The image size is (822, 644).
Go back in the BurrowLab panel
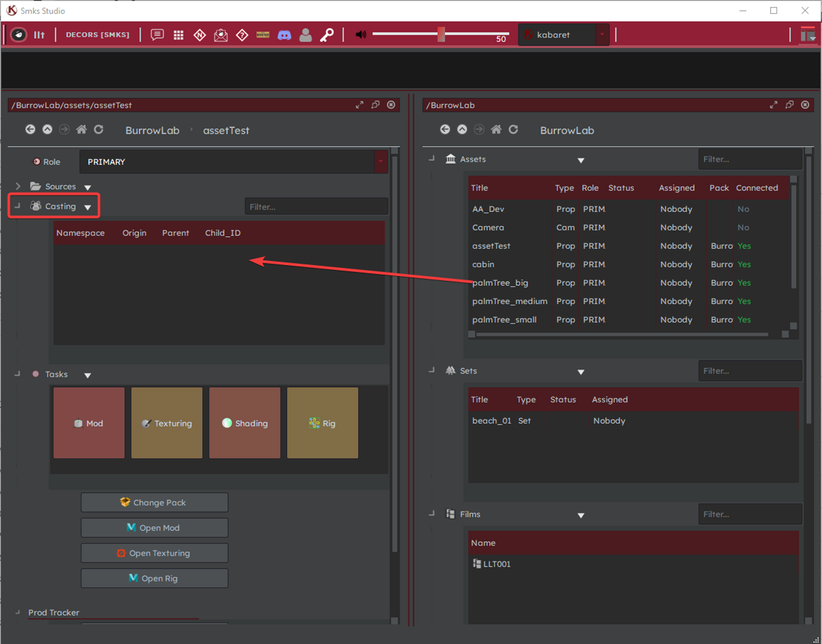tap(445, 130)
